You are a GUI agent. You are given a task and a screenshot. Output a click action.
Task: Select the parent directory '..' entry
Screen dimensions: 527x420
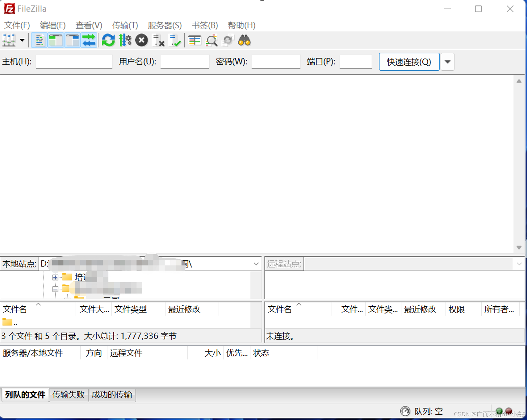9,322
